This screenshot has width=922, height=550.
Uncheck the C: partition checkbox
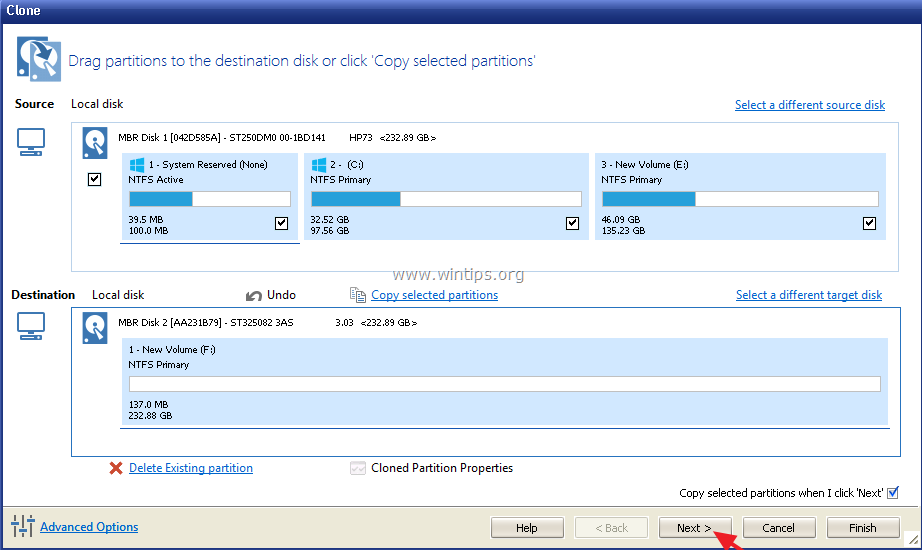pyautogui.click(x=572, y=224)
